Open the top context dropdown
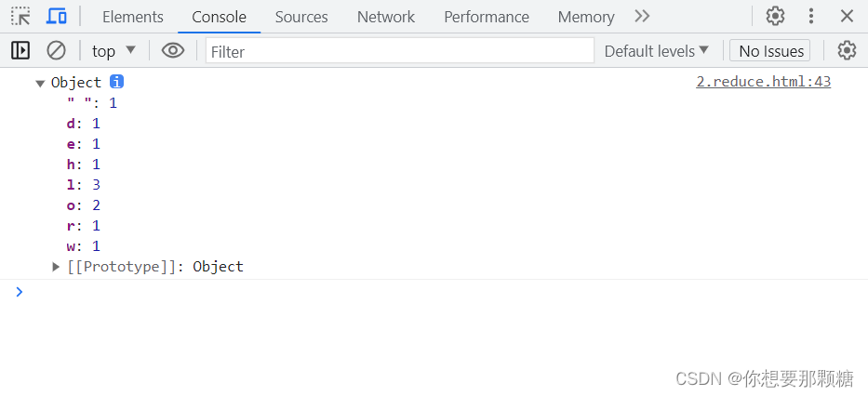 (114, 51)
